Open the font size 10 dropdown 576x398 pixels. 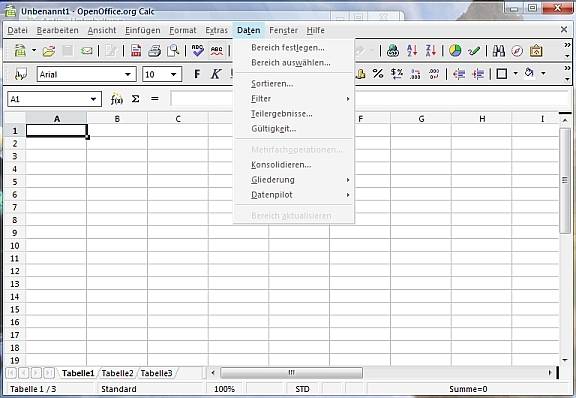coord(173,75)
